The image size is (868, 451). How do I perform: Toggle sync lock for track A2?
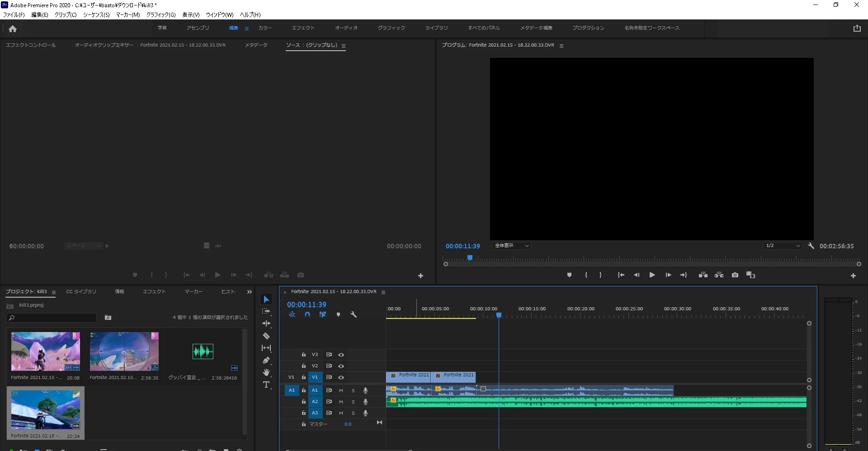(329, 402)
